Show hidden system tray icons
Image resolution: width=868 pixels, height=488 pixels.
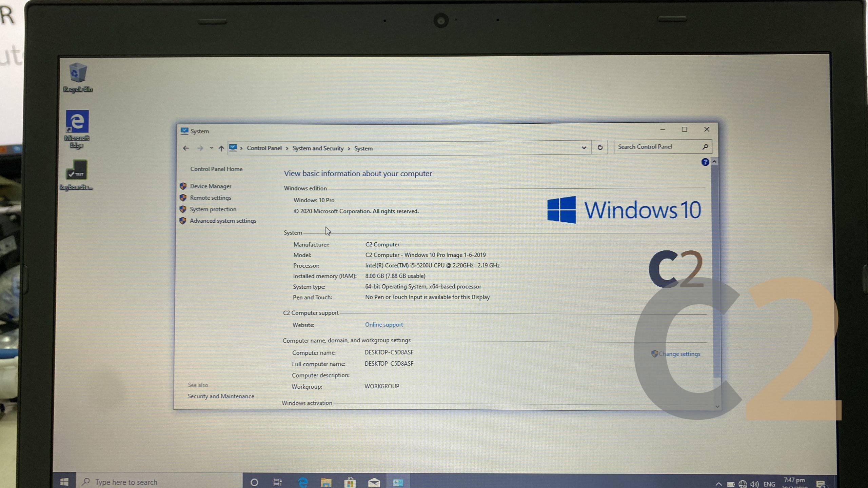point(718,484)
